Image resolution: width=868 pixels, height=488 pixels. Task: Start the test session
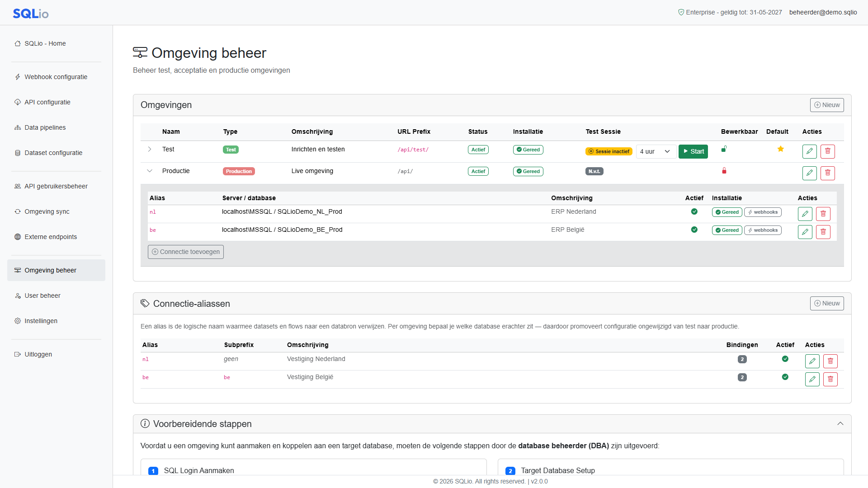(693, 151)
